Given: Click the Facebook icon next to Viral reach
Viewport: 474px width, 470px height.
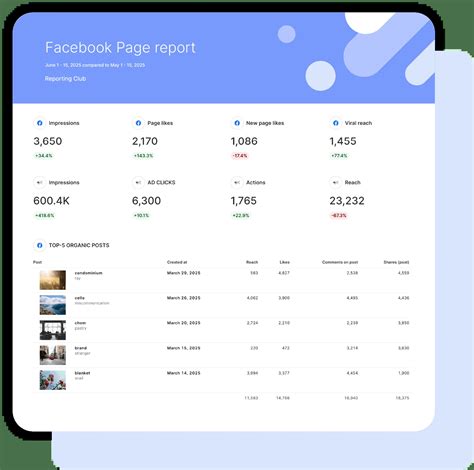Looking at the screenshot, I should pyautogui.click(x=336, y=123).
